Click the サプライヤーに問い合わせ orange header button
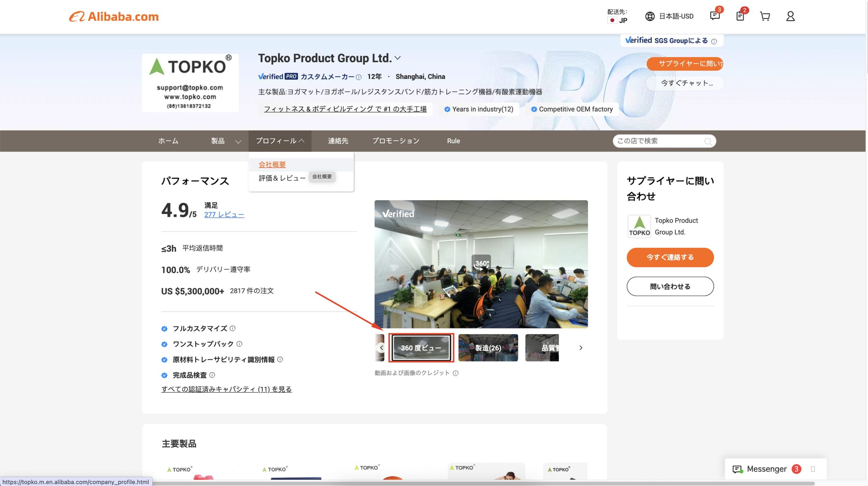This screenshot has width=868, height=486. click(x=685, y=64)
